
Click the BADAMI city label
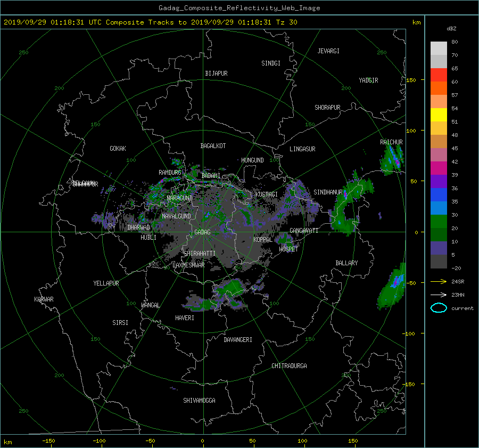coord(211,176)
